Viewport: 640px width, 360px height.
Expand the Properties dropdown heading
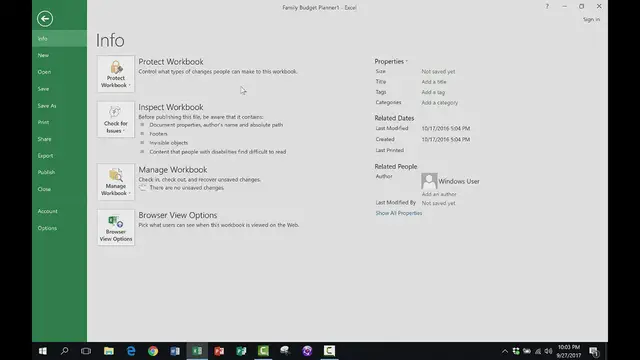point(391,61)
